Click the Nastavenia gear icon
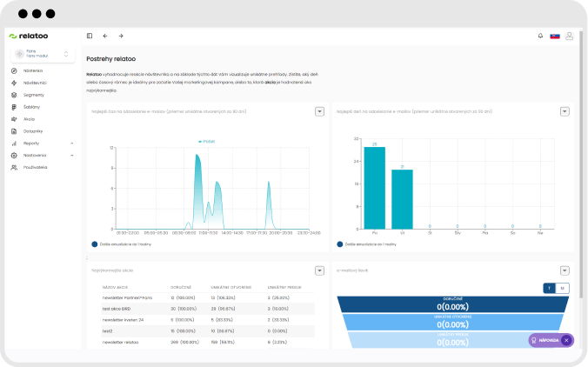Screen dimensions: 588x367 [14, 155]
